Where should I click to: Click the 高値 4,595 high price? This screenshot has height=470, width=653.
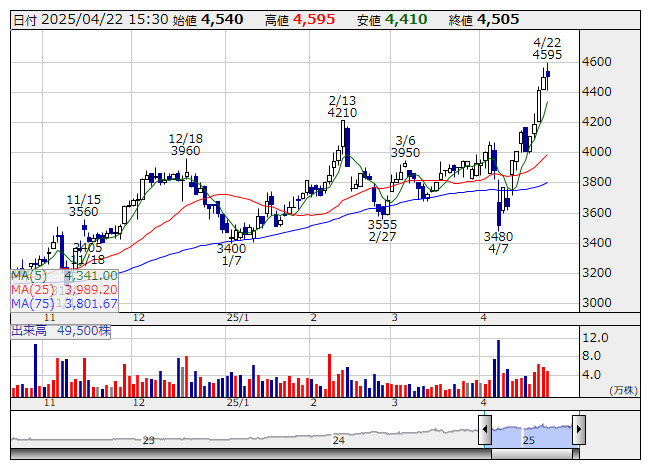coord(300,20)
